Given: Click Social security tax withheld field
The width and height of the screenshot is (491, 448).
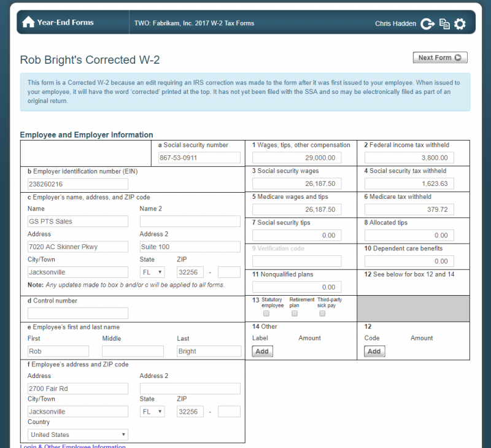Looking at the screenshot, I should click(x=409, y=183).
